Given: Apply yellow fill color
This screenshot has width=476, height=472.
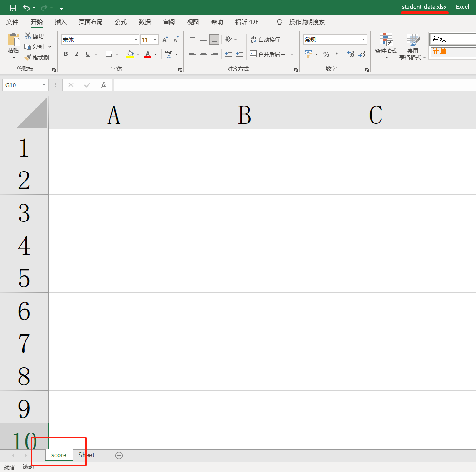Looking at the screenshot, I should (130, 54).
